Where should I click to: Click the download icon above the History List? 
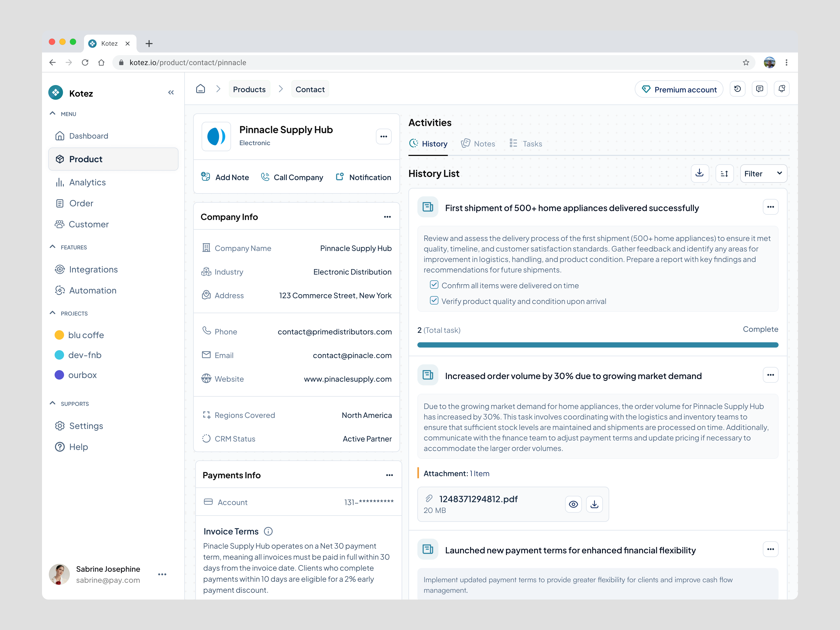(700, 174)
